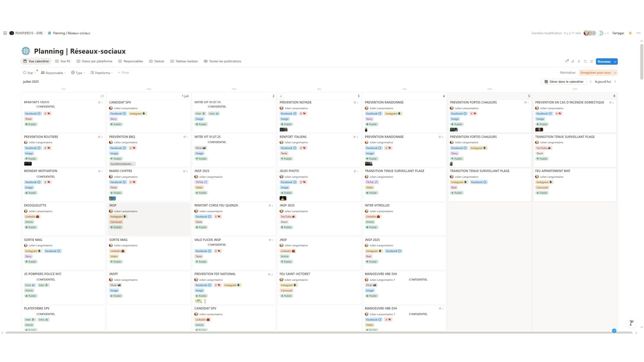Screen dimensions: 644x362
Task: Click Julian Langomazino avatar on FEU APPARTEMENT MAT
Action: (x=537, y=177)
